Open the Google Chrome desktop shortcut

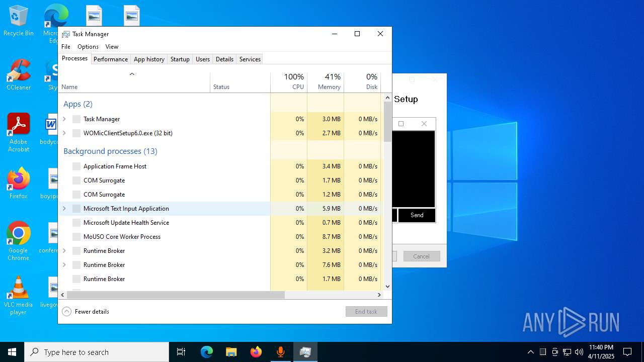coord(19,241)
